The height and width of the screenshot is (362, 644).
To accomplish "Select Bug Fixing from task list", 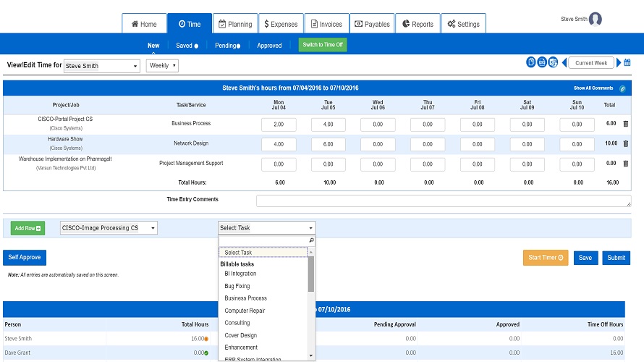I will pos(237,286).
